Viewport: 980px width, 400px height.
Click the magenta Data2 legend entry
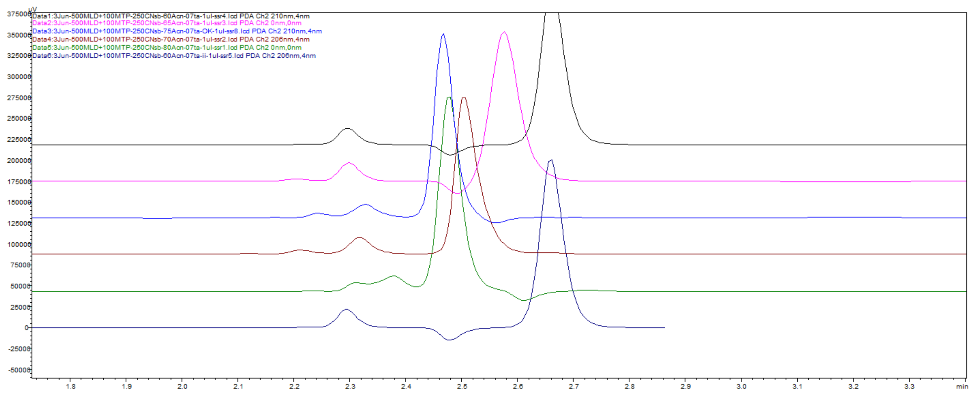coord(167,23)
